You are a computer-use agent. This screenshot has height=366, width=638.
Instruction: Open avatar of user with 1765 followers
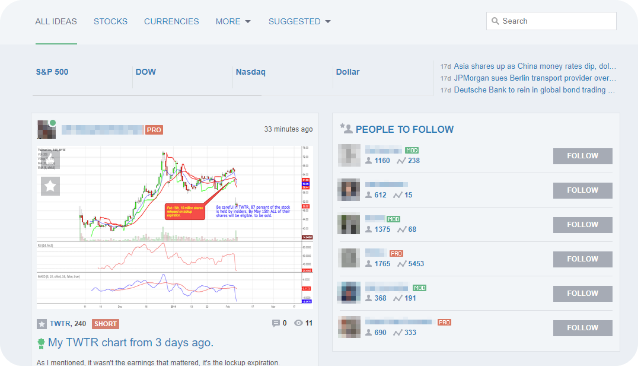(x=349, y=259)
